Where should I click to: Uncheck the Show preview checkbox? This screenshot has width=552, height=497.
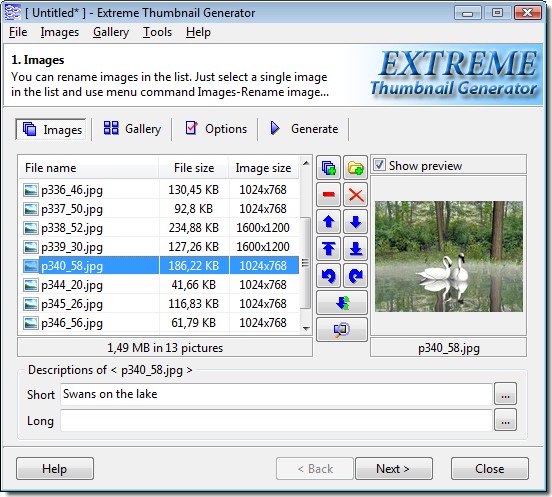(379, 165)
